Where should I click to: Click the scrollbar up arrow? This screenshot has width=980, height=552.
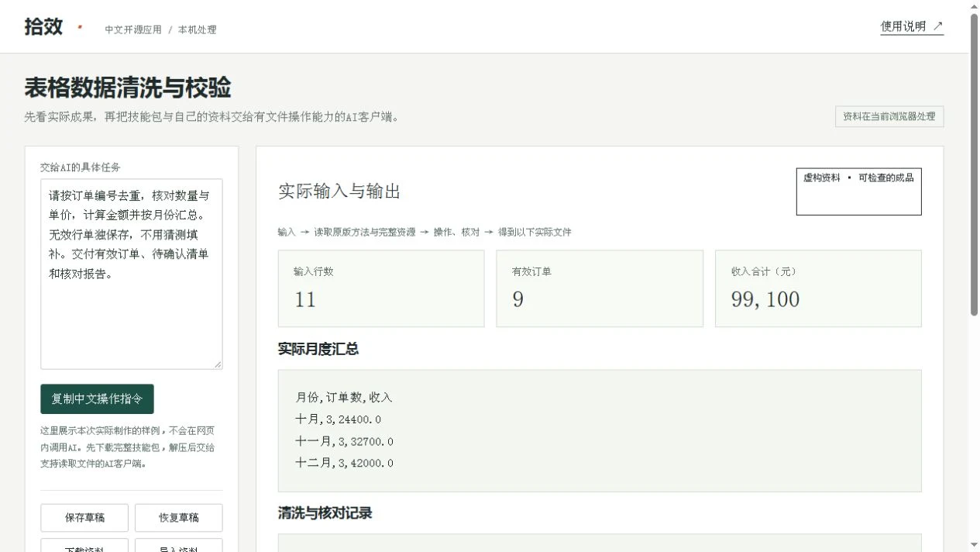(974, 6)
